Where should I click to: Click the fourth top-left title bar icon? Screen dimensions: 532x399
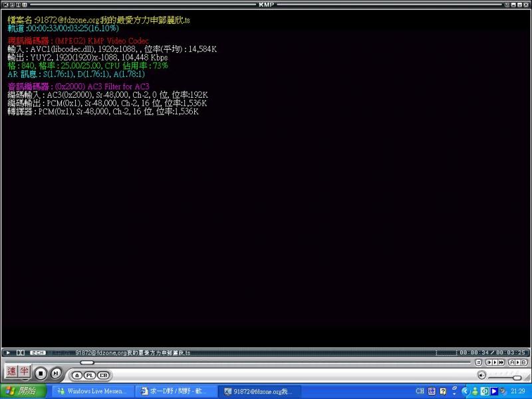[25, 5]
